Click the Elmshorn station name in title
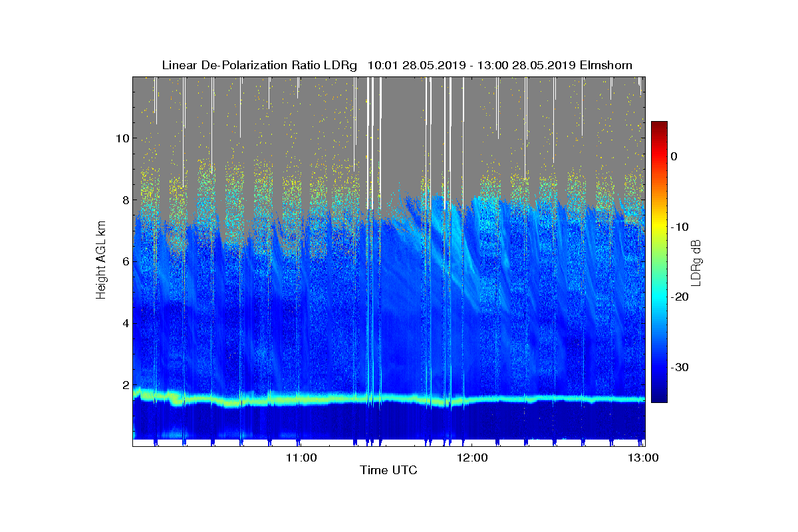This screenshot has height=532, width=798. coord(606,65)
